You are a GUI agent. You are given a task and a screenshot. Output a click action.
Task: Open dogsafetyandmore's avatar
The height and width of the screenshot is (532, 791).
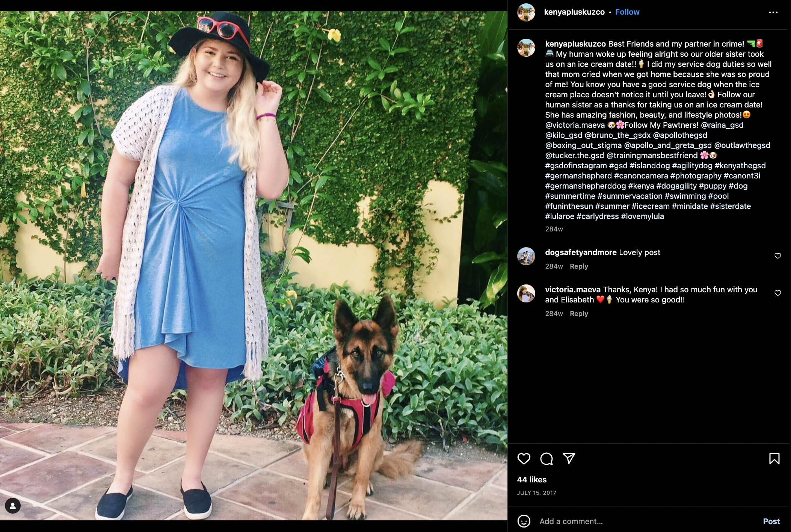526,256
